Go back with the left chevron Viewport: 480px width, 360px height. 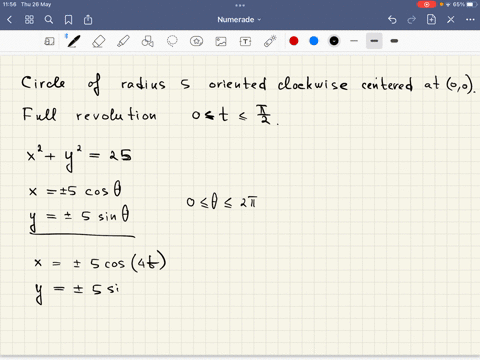[9, 20]
